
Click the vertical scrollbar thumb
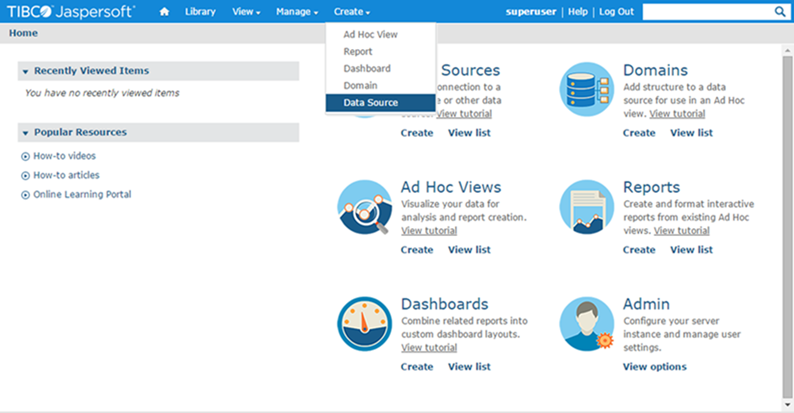coord(787,227)
